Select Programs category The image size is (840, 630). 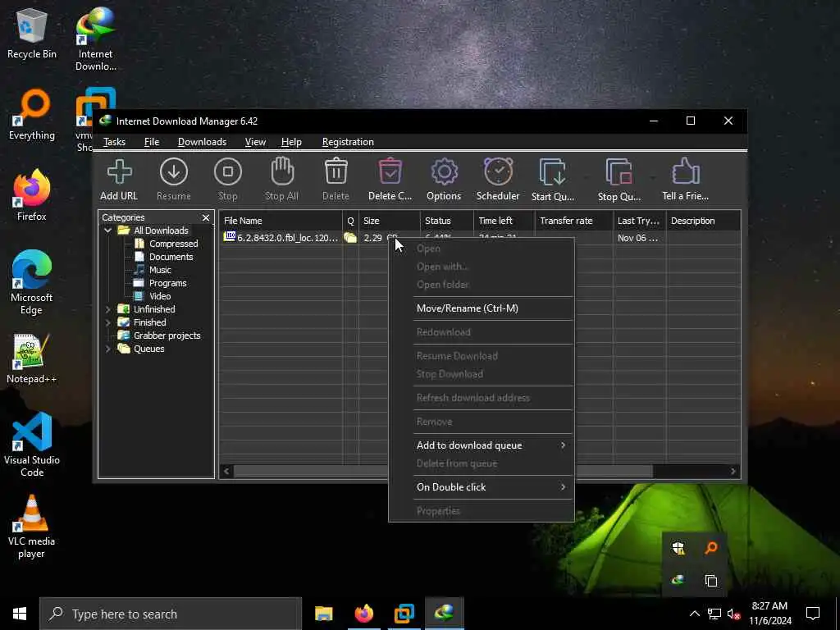(x=167, y=283)
